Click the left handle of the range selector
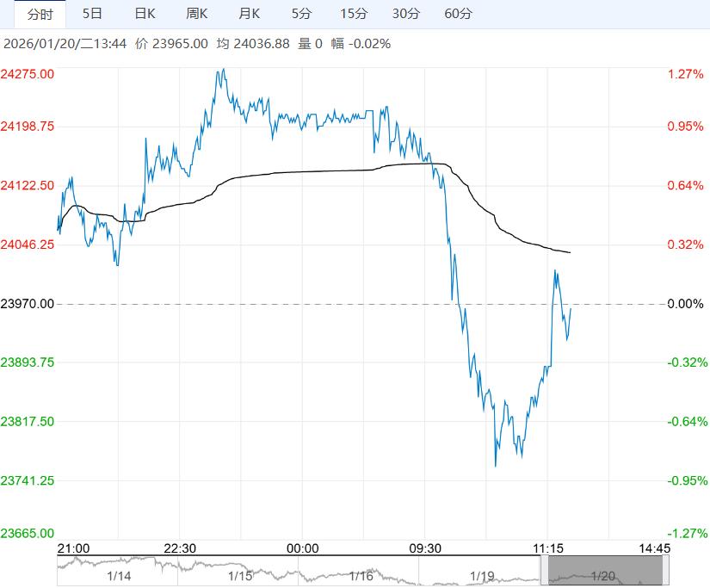Viewport: 710px width, 588px height. (545, 572)
